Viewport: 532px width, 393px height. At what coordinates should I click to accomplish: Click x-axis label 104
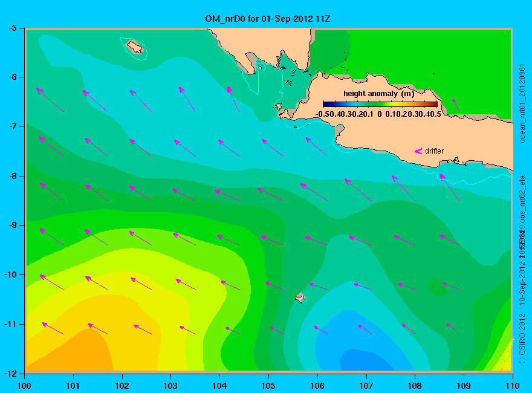(219, 386)
